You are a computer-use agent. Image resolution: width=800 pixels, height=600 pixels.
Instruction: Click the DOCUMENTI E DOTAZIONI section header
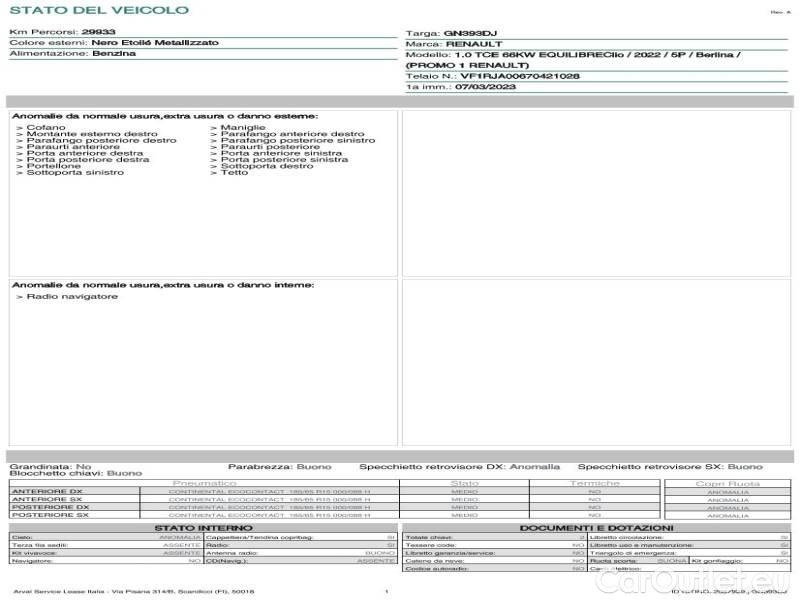(x=596, y=527)
